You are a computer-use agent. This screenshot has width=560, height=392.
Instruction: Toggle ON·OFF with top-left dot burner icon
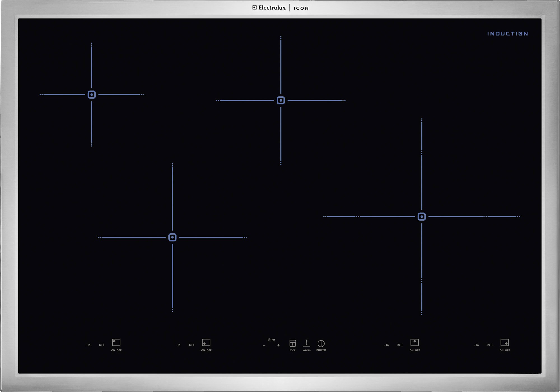click(x=116, y=342)
